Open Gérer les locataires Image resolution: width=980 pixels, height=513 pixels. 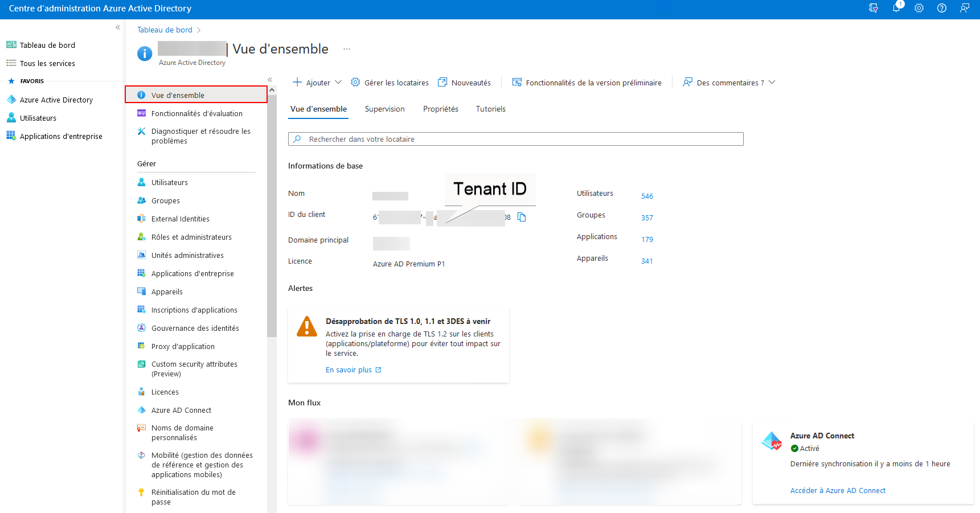tap(390, 83)
